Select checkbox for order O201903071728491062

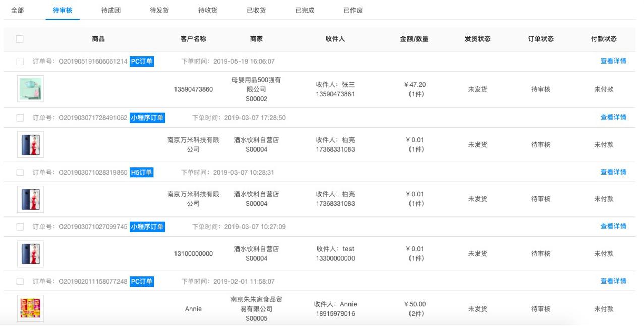coord(20,118)
